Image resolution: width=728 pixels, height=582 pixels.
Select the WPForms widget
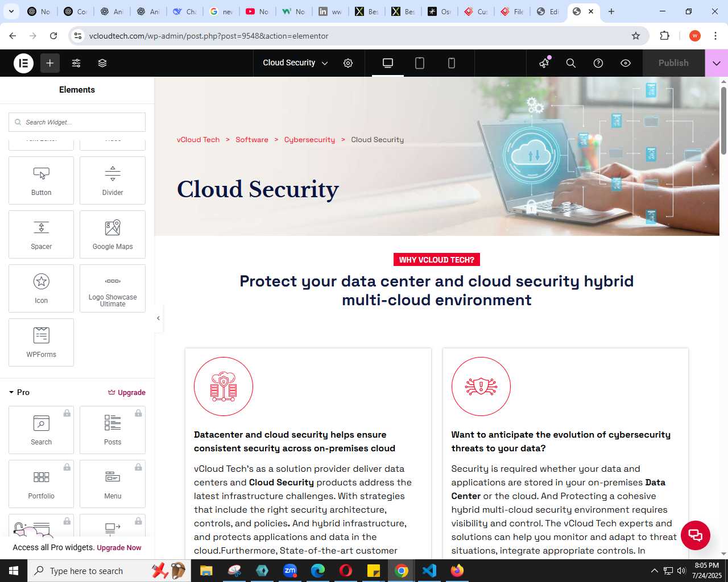(x=41, y=342)
